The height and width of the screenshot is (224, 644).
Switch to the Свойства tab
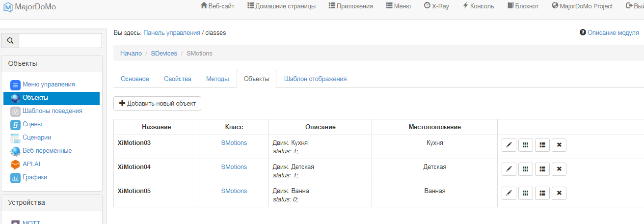[x=177, y=79]
